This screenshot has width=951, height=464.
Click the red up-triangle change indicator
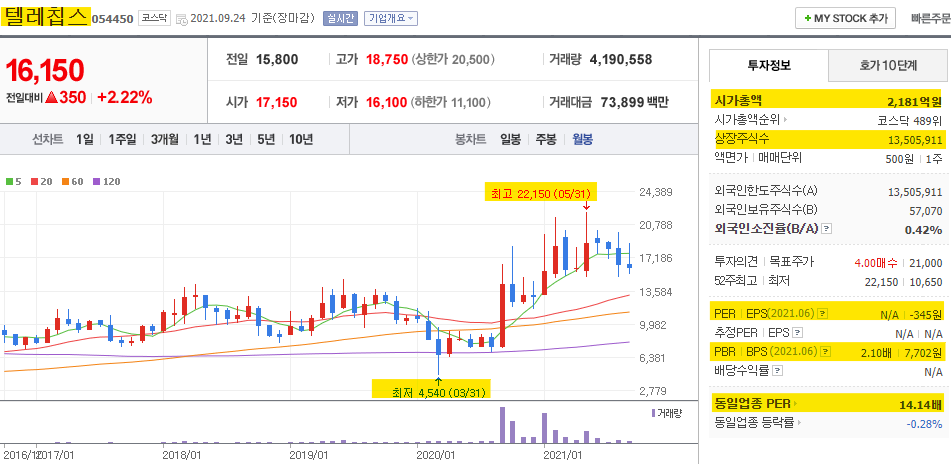51,97
